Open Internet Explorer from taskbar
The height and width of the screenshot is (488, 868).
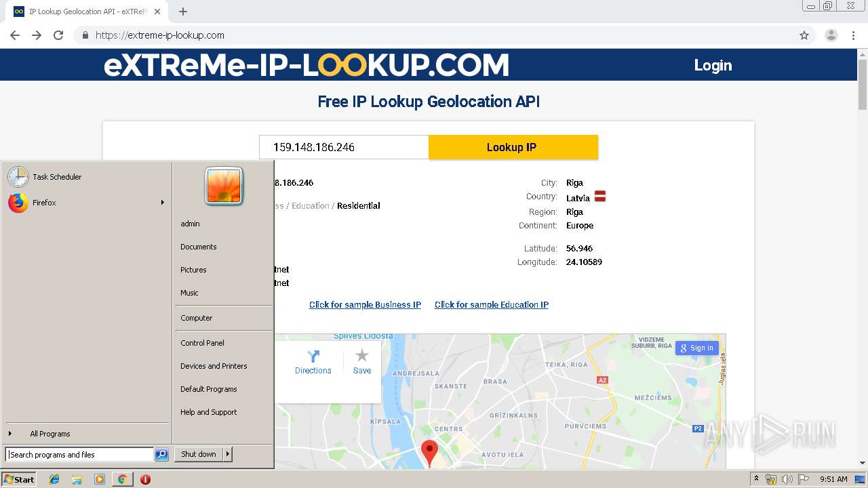54,479
